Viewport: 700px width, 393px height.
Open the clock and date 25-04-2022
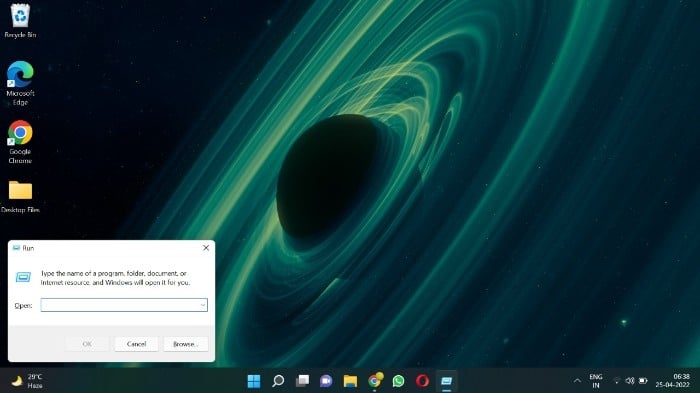point(673,381)
